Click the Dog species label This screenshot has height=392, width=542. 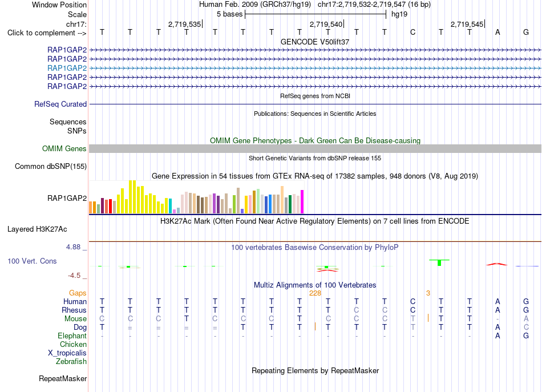[x=80, y=328]
